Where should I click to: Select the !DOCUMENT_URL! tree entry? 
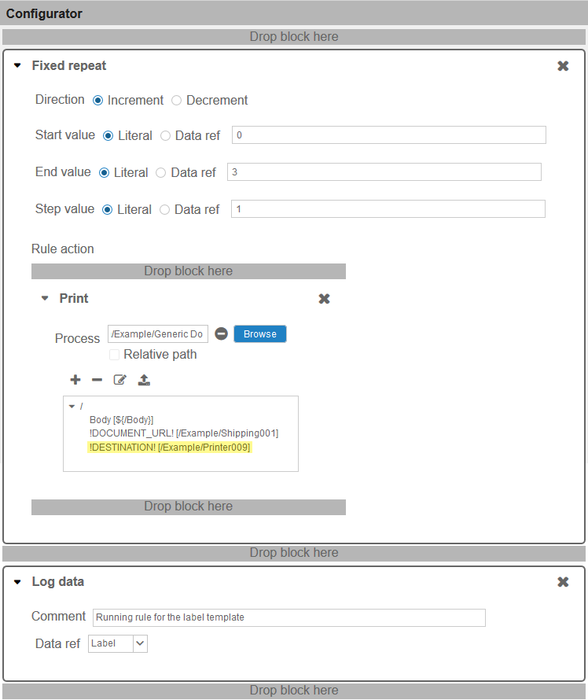point(184,433)
